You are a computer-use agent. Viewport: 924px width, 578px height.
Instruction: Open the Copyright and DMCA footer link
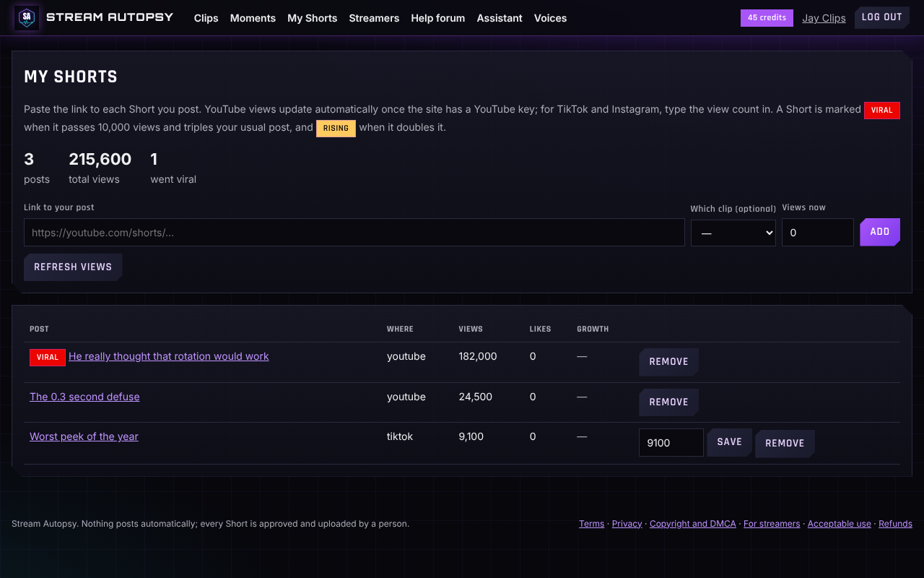point(693,524)
